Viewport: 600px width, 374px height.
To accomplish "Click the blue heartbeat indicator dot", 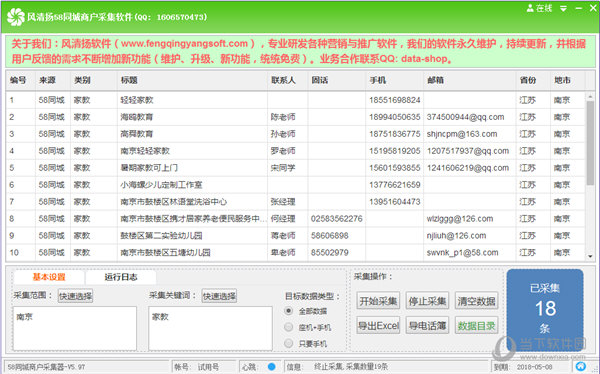I will 272,367.
